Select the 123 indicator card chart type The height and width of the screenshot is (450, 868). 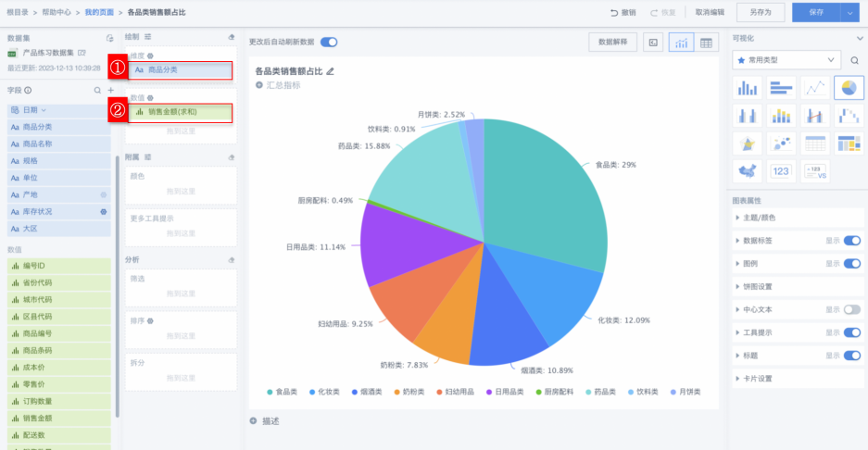pos(781,170)
